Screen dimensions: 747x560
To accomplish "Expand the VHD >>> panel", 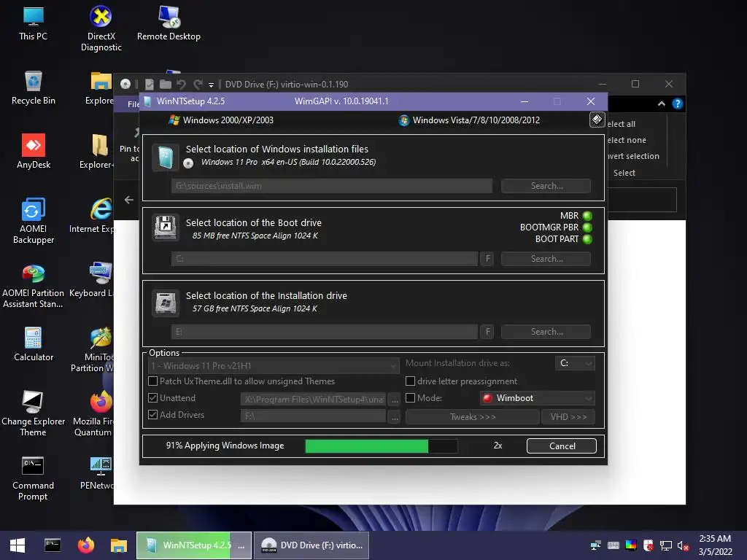I will click(568, 416).
